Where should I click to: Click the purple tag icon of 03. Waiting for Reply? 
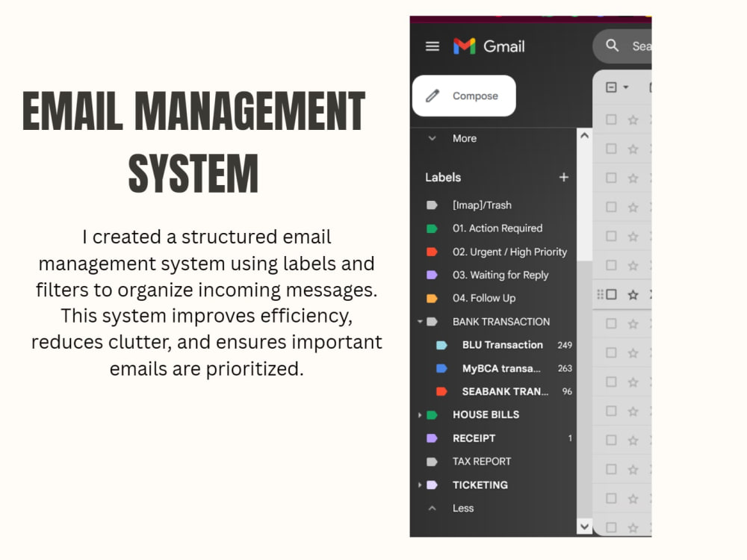432,275
